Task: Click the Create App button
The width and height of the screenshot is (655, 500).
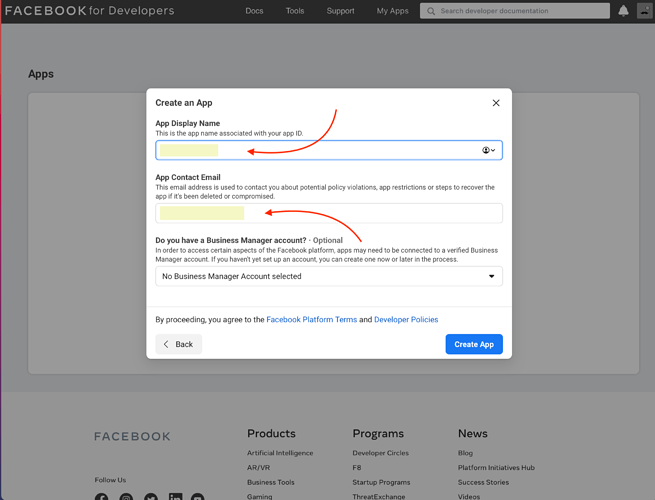Action: point(474,344)
